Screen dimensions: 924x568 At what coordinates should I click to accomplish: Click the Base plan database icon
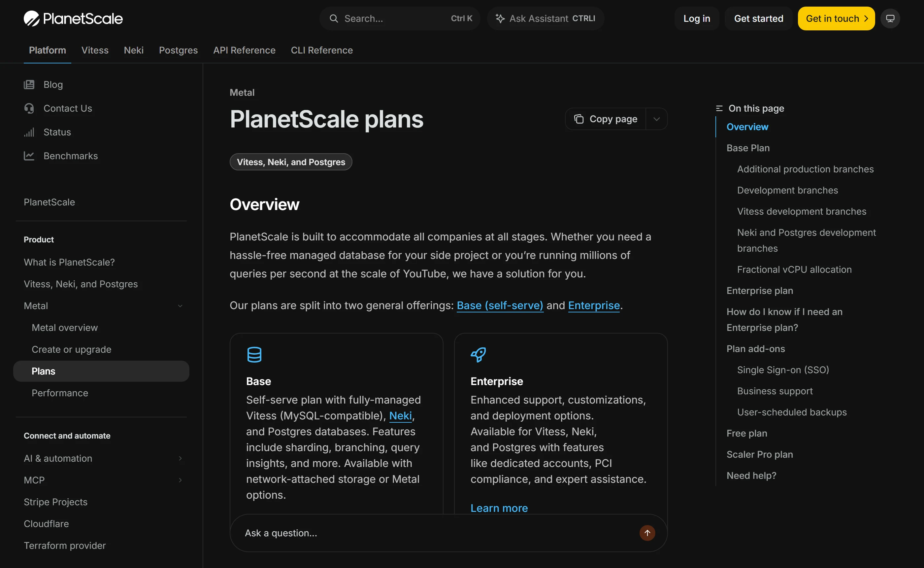[254, 355]
